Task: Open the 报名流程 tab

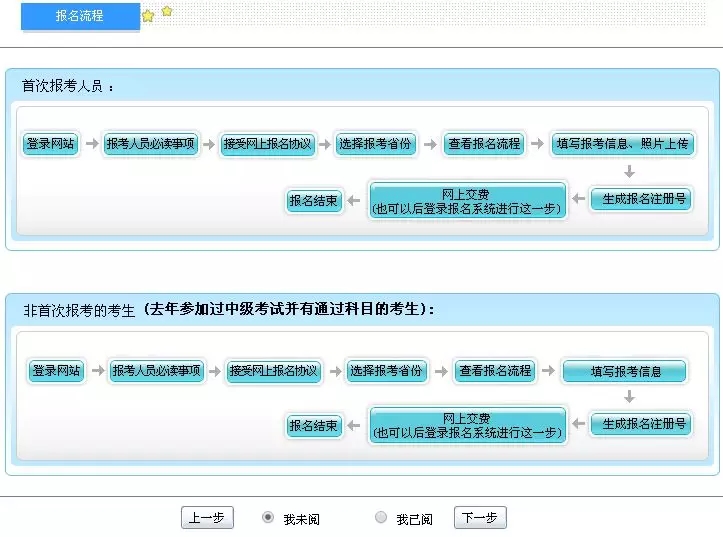Action: 80,16
